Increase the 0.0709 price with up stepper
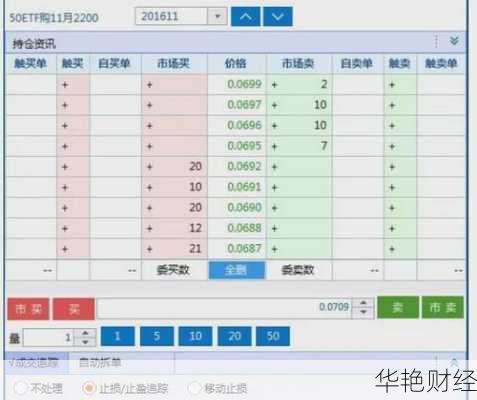477x400 pixels. [363, 303]
